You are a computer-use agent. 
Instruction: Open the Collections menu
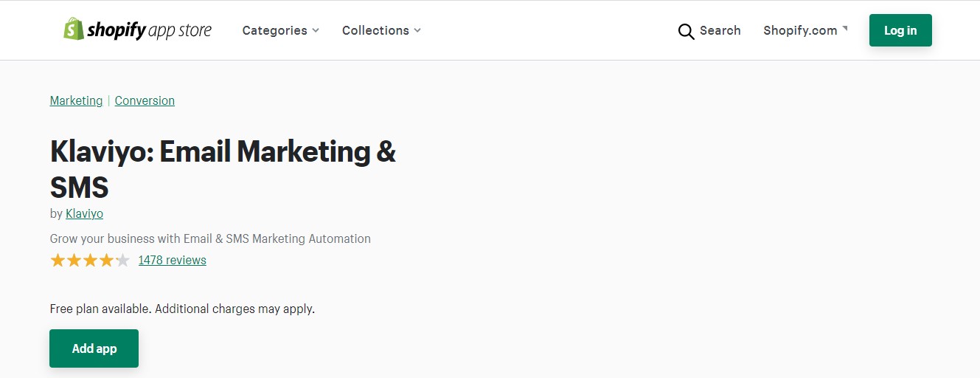tap(375, 30)
